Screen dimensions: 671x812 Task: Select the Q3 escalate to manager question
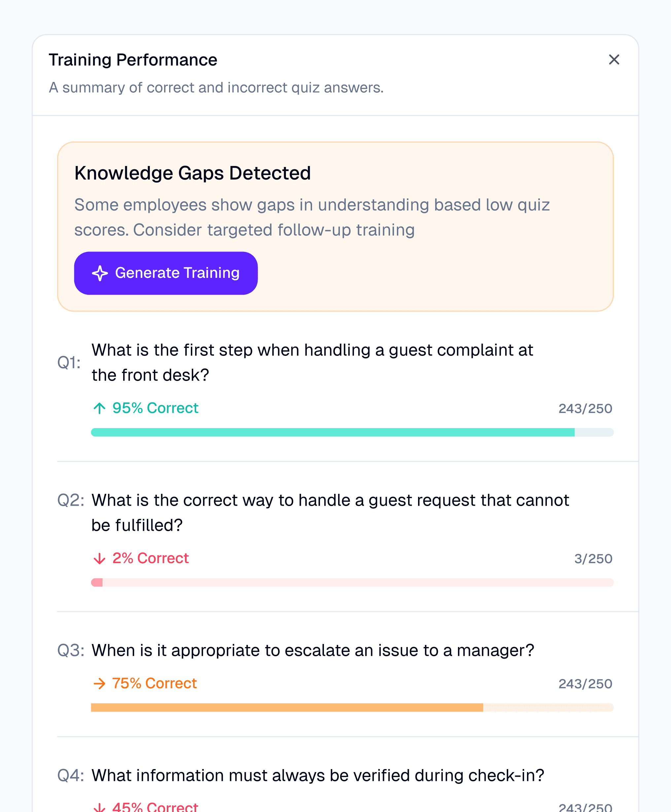[x=313, y=650]
